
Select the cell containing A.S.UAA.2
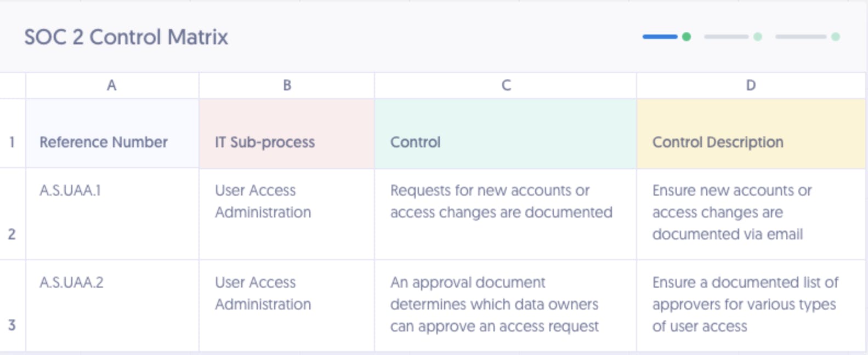(x=112, y=306)
